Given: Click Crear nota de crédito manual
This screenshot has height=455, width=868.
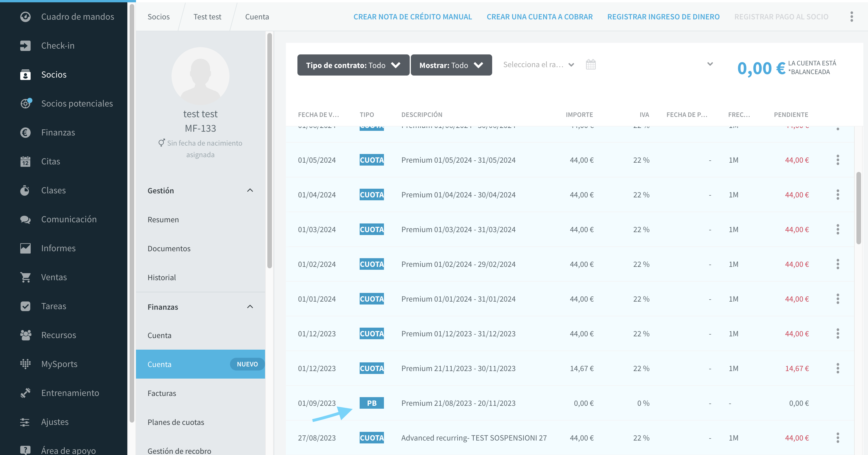Looking at the screenshot, I should 412,17.
